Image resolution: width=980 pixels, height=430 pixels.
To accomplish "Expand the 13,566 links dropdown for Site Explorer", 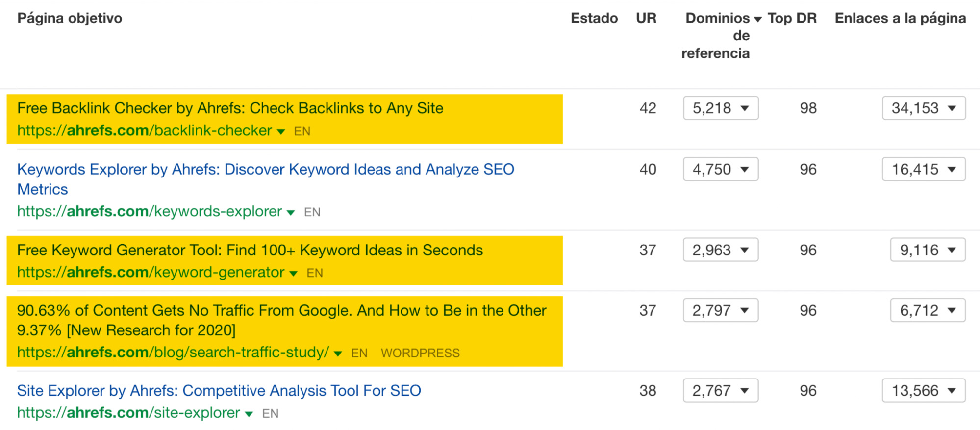I will (924, 390).
